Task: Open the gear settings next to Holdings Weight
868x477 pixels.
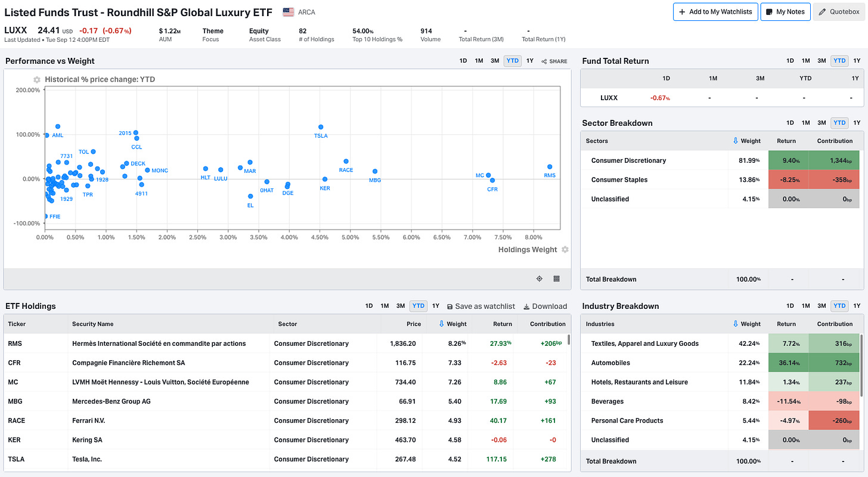Action: (x=565, y=250)
